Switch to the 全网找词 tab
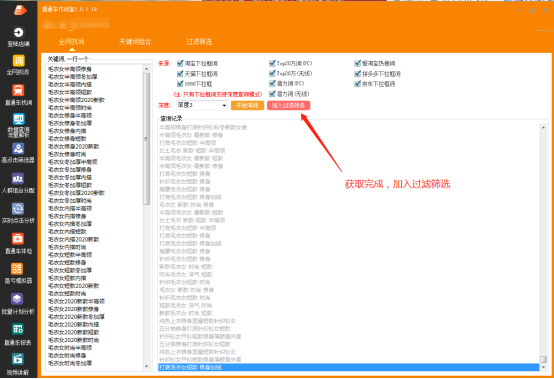Image resolution: width=554 pixels, height=379 pixels. tap(72, 42)
